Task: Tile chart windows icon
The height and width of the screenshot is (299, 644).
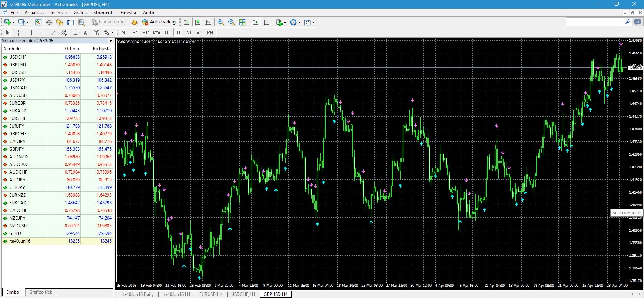Action: [x=242, y=22]
